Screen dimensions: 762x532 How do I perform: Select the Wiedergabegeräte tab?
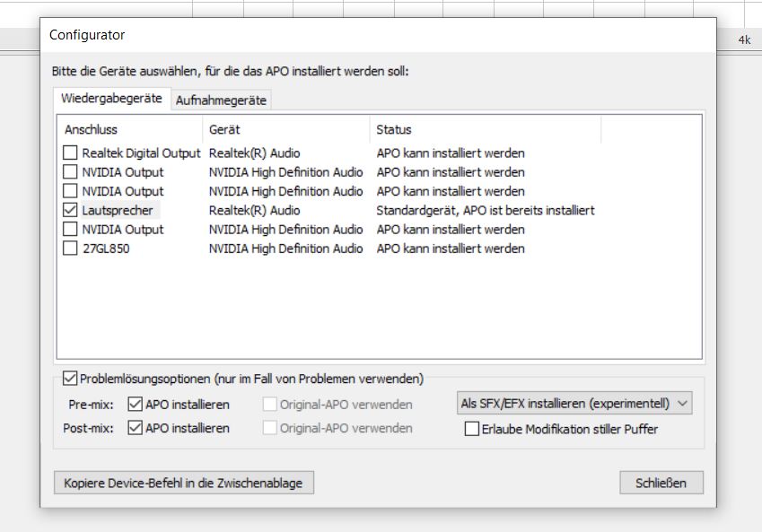112,98
